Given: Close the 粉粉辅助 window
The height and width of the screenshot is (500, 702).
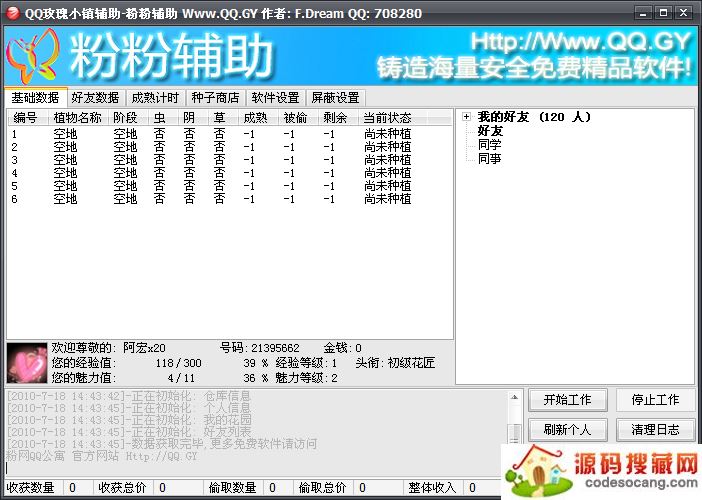Looking at the screenshot, I should point(684,13).
